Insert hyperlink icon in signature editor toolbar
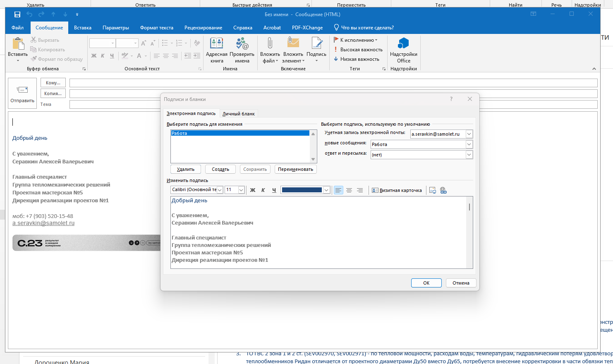This screenshot has width=613, height=364. [443, 190]
